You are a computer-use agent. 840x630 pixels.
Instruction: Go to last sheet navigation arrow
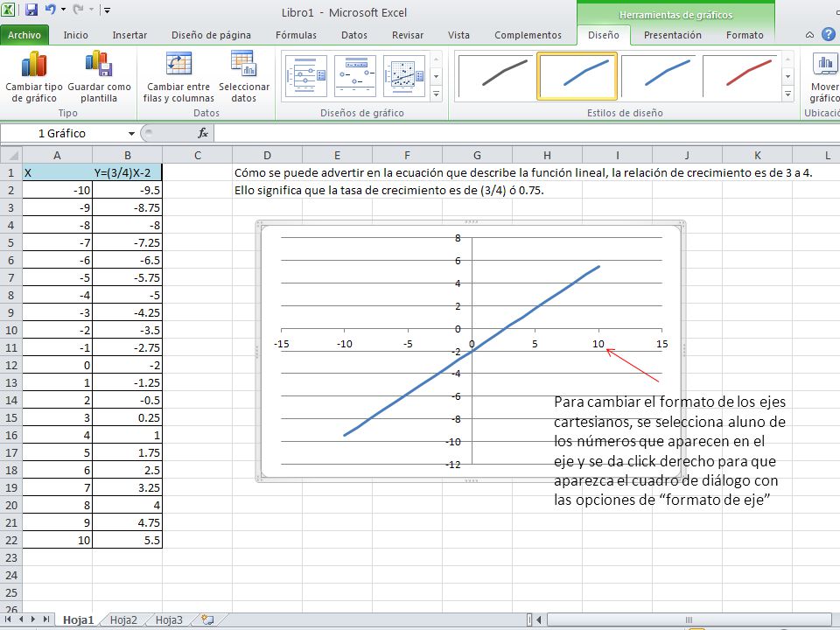click(x=46, y=619)
